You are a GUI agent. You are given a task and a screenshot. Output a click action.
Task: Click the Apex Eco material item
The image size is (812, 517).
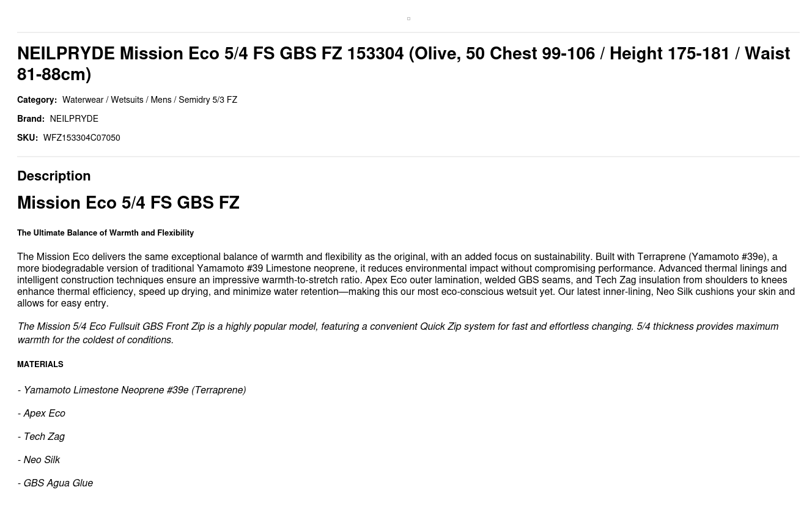pos(44,414)
